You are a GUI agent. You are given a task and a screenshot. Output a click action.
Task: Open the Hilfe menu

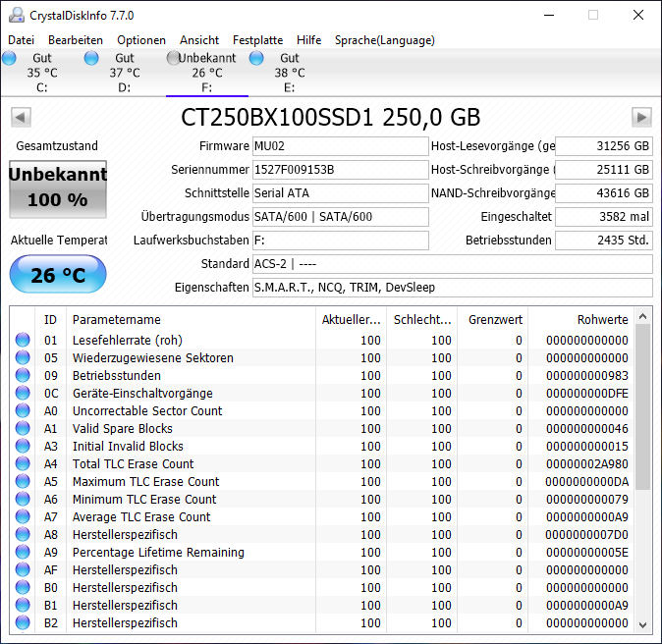tap(308, 40)
